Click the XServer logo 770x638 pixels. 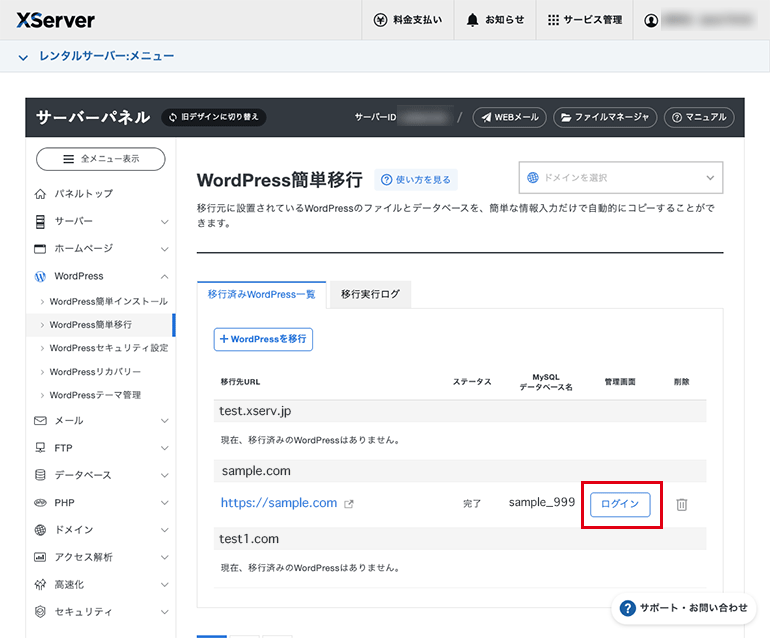pos(55,20)
